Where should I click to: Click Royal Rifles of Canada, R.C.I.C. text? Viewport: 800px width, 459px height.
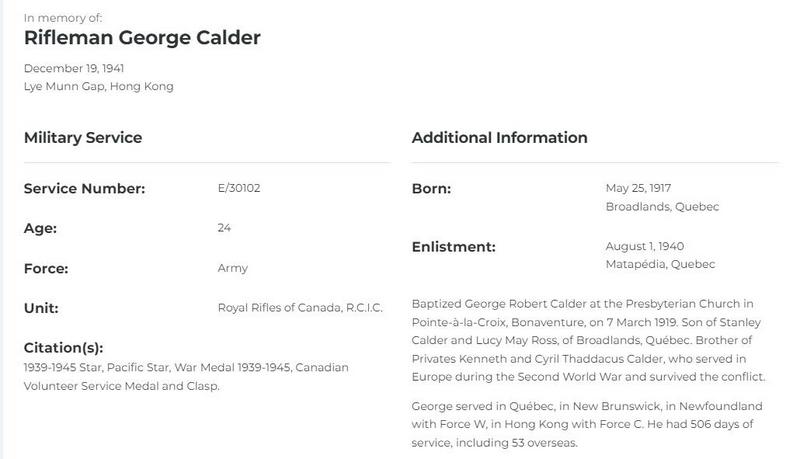tap(300, 308)
